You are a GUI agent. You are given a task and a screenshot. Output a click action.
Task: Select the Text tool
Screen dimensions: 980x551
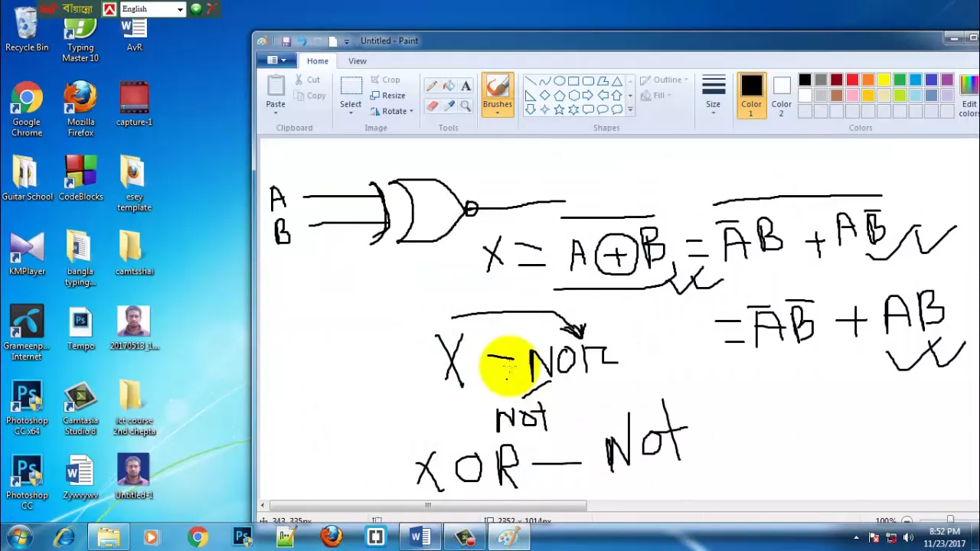pos(465,86)
